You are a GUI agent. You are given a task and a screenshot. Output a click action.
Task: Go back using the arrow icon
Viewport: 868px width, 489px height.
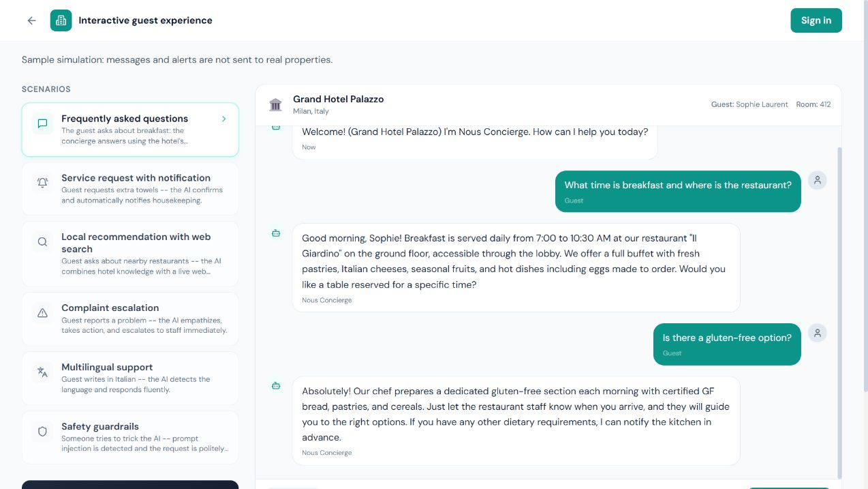(31, 20)
